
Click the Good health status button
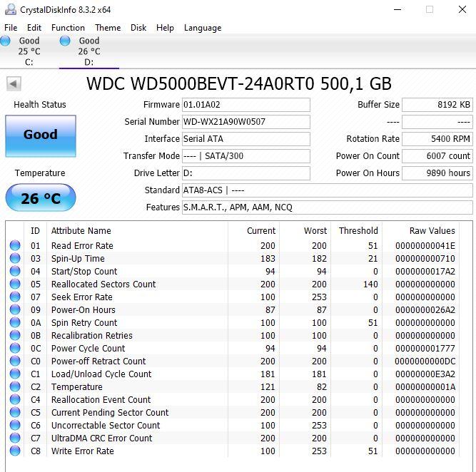pos(40,135)
